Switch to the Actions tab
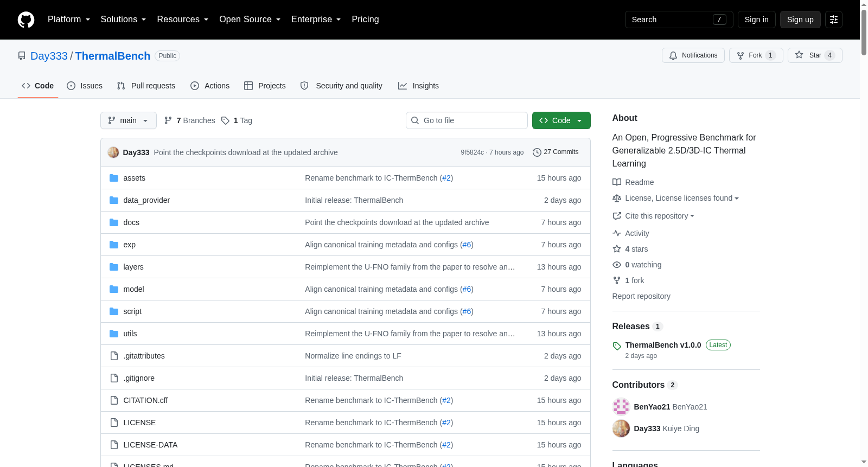This screenshot has height=467, width=868. pyautogui.click(x=210, y=86)
